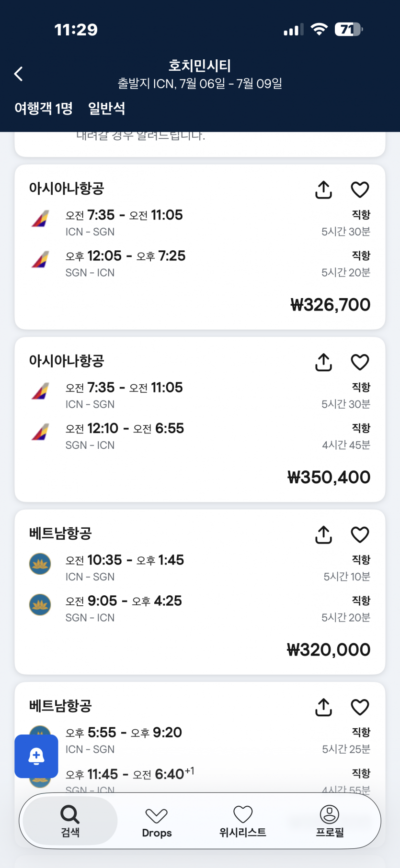This screenshot has height=868, width=400.
Task: Open the 검색 search tab
Action: (x=70, y=821)
